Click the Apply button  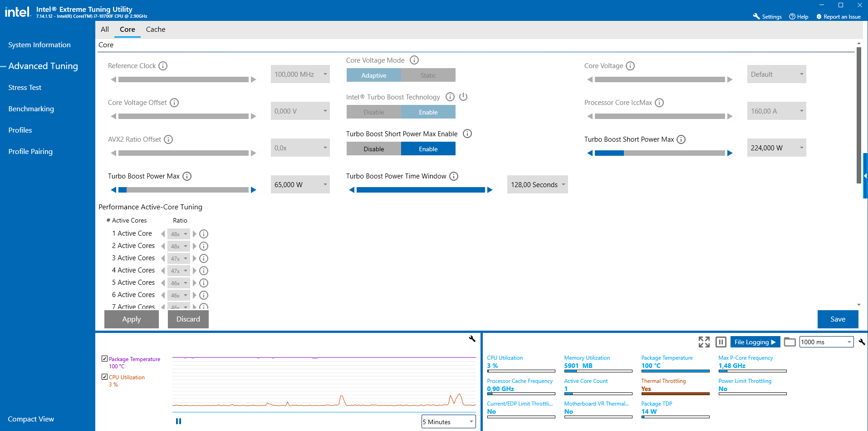(132, 319)
